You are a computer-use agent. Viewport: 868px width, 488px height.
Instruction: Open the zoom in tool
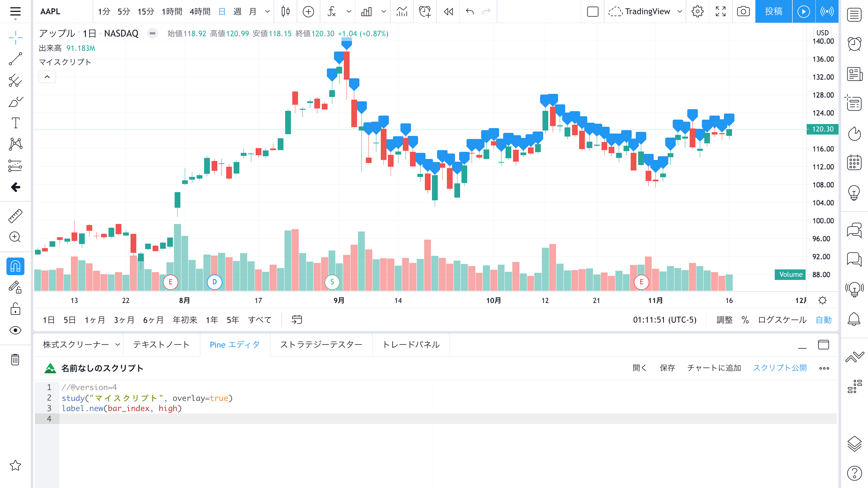tap(15, 237)
